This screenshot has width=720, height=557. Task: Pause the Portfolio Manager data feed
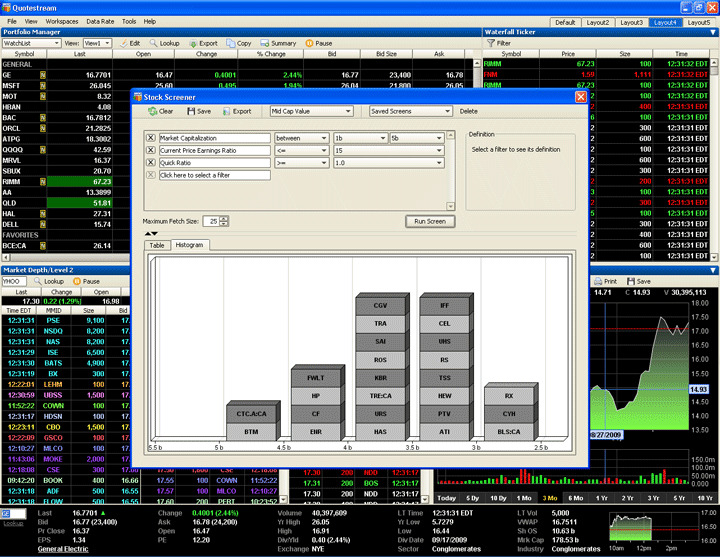(x=318, y=44)
